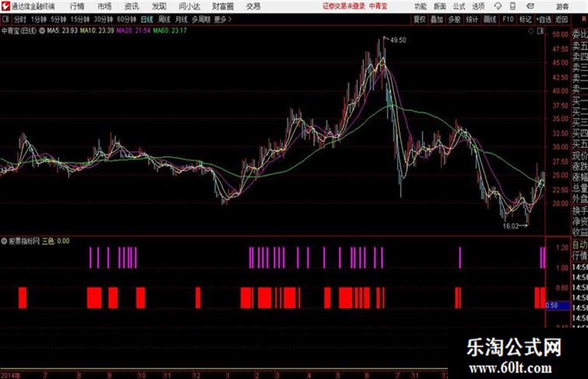Open the 选项 menu
The width and height of the screenshot is (588, 379).
click(x=478, y=6)
